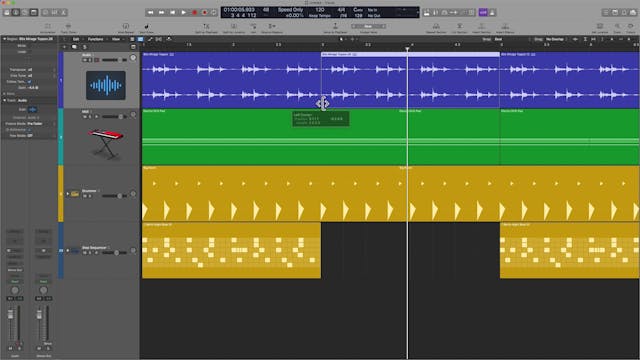Mute the Audio track

pos(84,60)
